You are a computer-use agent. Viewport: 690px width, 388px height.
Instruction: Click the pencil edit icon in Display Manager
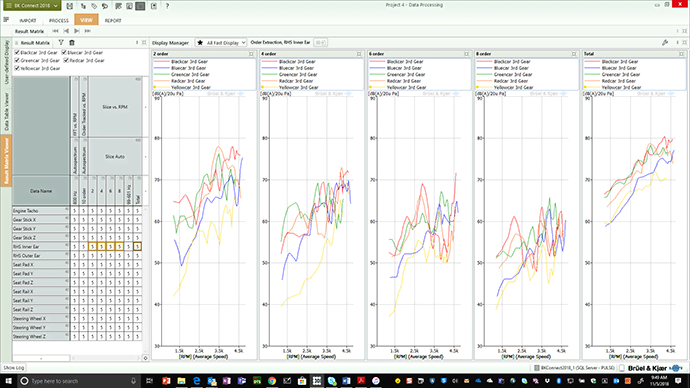(x=665, y=43)
